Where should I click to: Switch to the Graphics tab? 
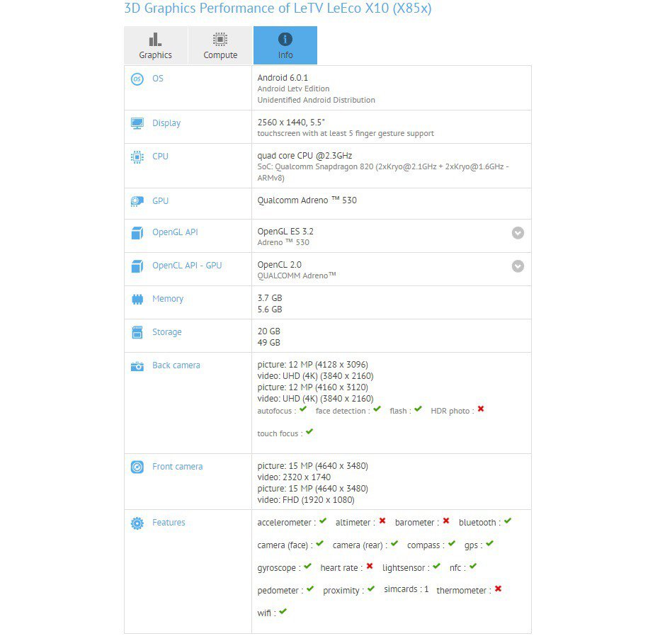point(155,46)
